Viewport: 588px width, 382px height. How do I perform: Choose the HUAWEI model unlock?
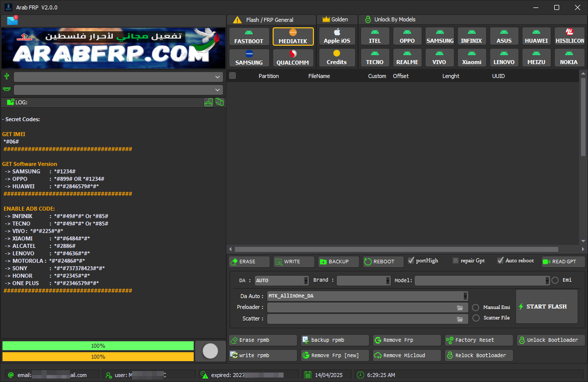(536, 36)
